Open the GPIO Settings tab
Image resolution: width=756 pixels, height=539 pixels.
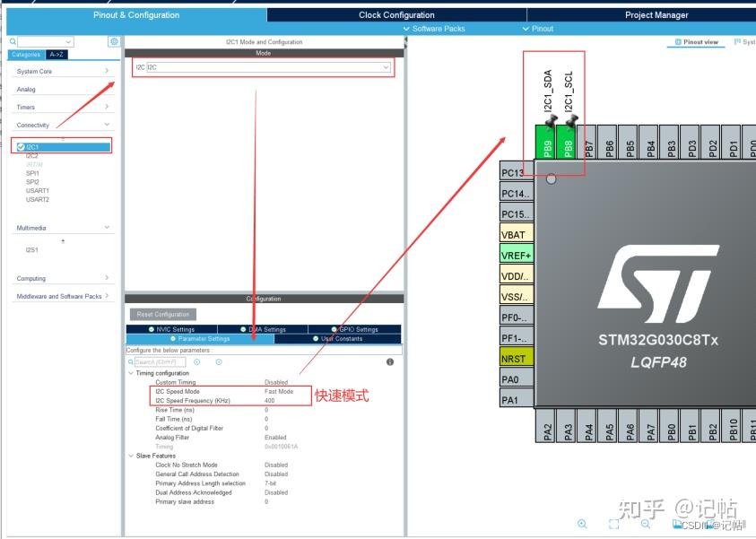pos(354,329)
